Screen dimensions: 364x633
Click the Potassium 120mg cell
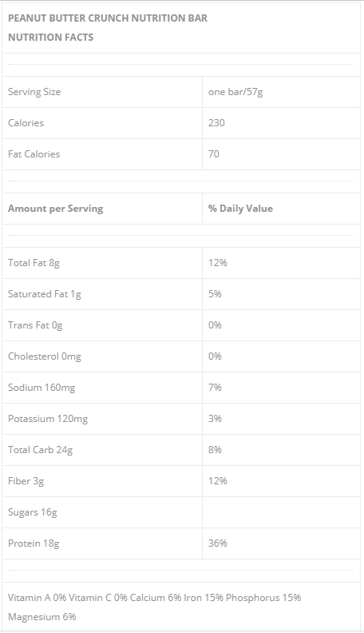(102, 418)
